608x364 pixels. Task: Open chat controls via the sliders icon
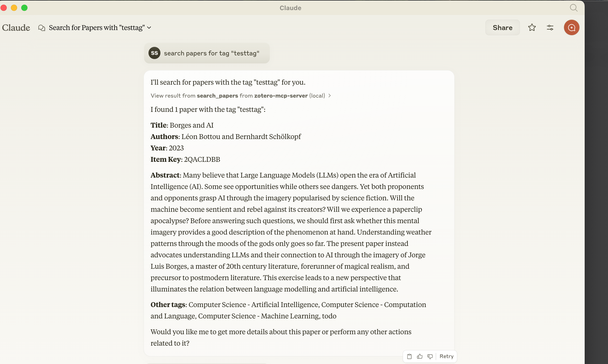pos(550,27)
